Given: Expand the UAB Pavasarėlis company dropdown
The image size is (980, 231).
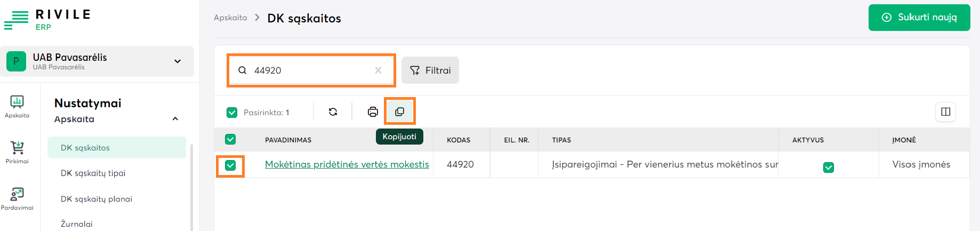Looking at the screenshot, I should pos(178,61).
